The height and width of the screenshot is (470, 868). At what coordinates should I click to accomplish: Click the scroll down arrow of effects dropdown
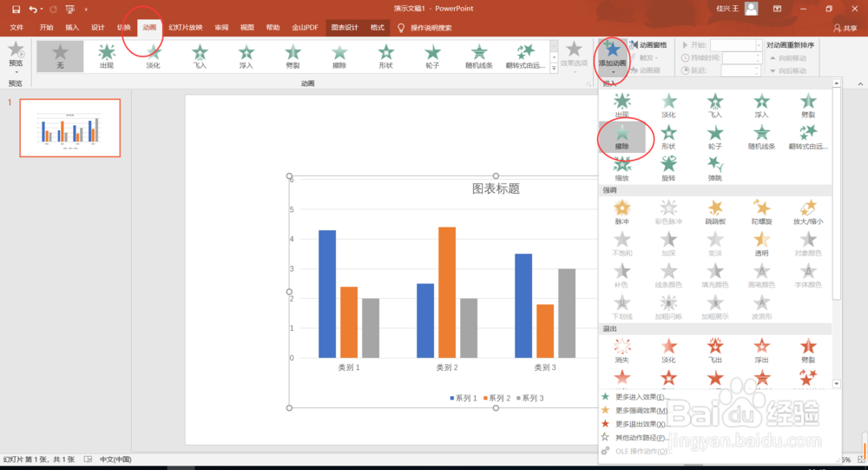pyautogui.click(x=837, y=383)
